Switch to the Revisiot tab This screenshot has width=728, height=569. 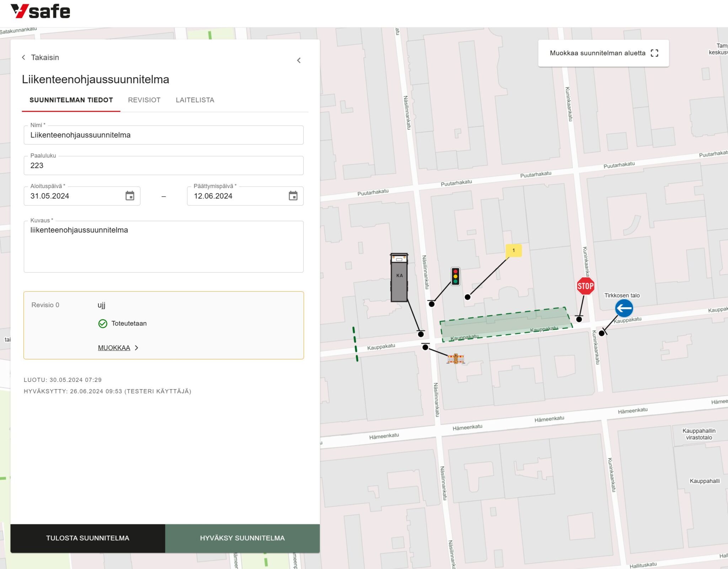[144, 100]
